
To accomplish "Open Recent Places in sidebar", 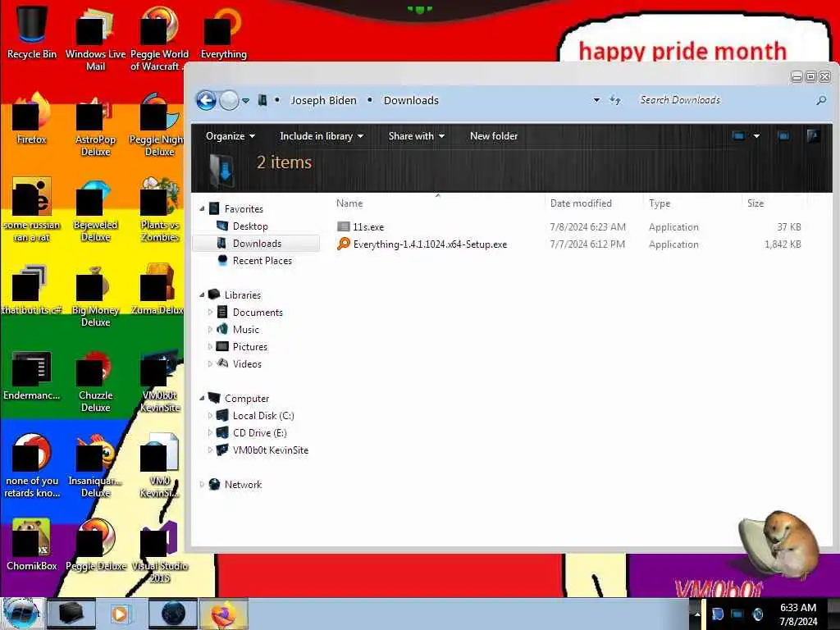I will (x=262, y=260).
